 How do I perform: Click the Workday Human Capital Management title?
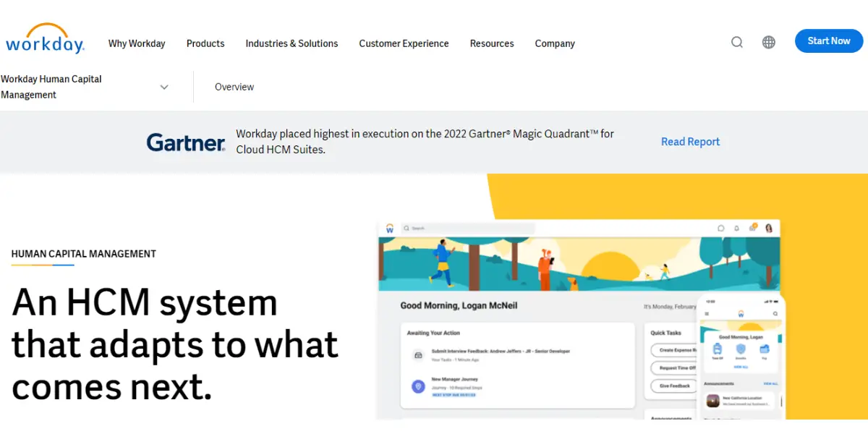click(51, 87)
